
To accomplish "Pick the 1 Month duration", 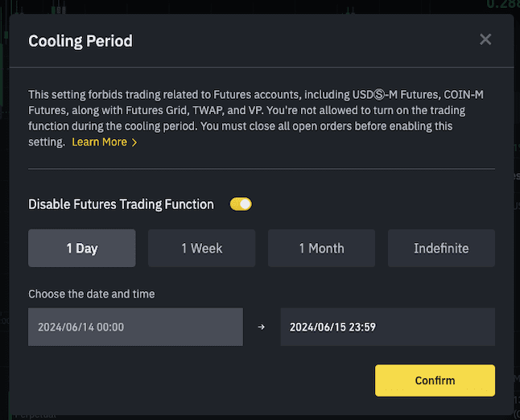I will pos(321,248).
